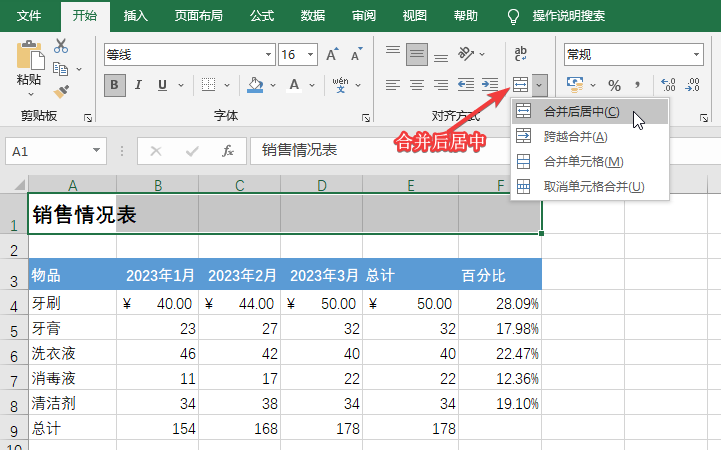Viewport: 721px width, 450px height.
Task: Switch to the 页面布局 tab
Action: (199, 16)
